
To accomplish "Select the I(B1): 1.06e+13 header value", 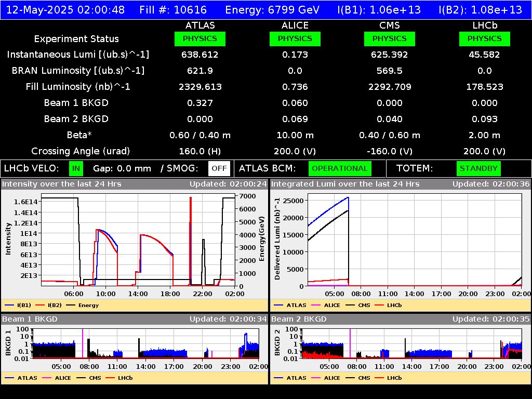I will (379, 10).
